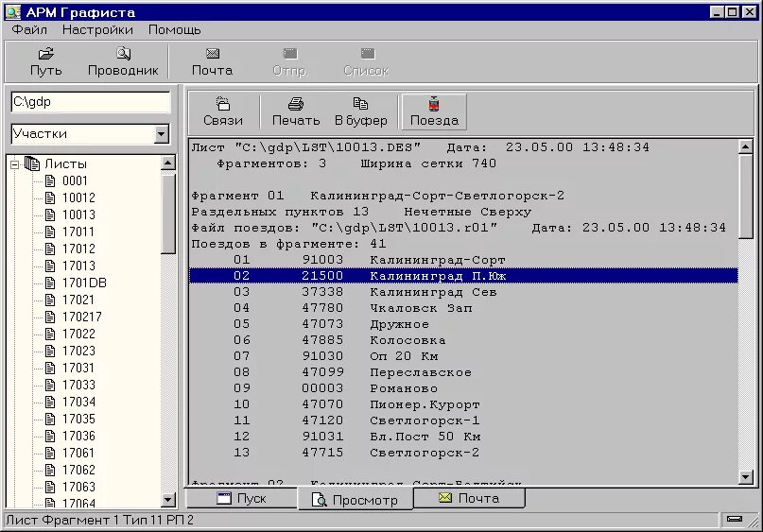
Task: Select row 13 Светлогорск-2
Action: (463, 453)
